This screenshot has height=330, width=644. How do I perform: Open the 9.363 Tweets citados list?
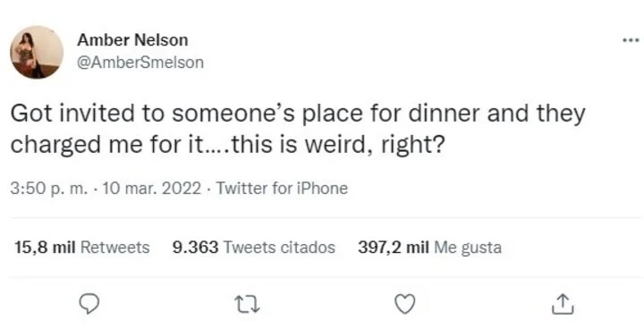[253, 248]
